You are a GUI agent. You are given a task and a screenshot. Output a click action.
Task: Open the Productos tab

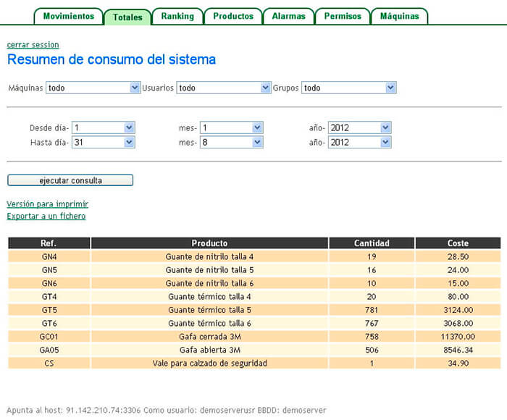pyautogui.click(x=232, y=16)
